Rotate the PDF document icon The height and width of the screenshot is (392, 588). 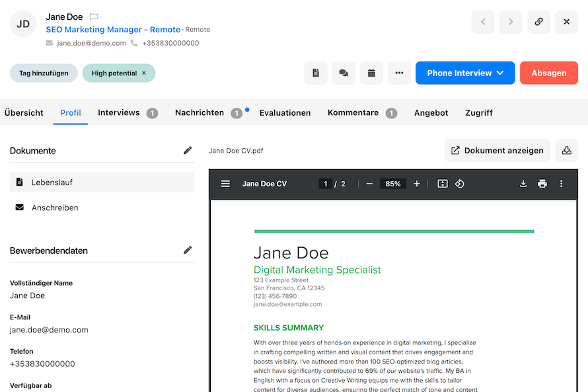(459, 184)
